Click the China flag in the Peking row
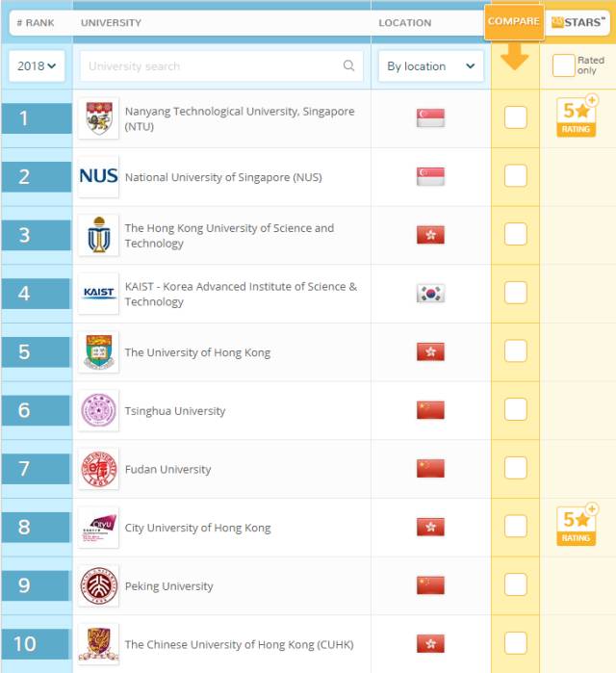 [x=430, y=585]
